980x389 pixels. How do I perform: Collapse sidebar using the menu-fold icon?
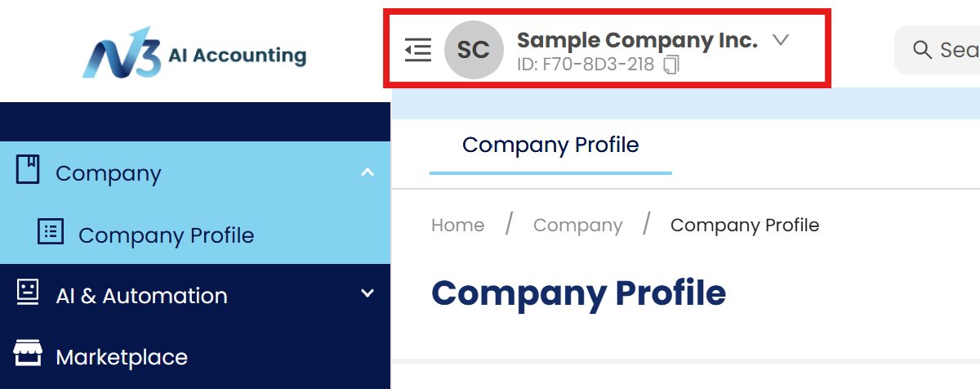click(x=418, y=50)
